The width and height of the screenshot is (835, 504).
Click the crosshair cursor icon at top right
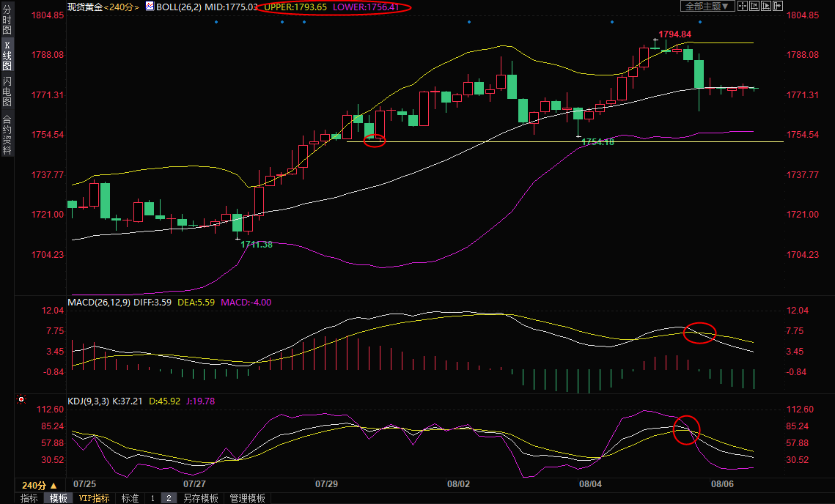pyautogui.click(x=742, y=7)
